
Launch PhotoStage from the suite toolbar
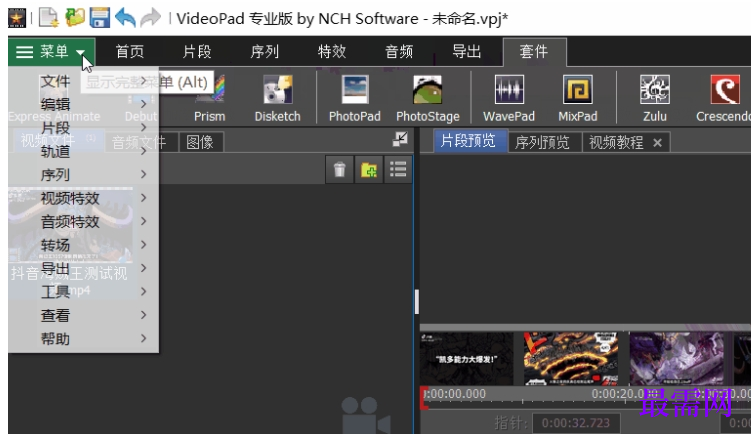point(428,99)
